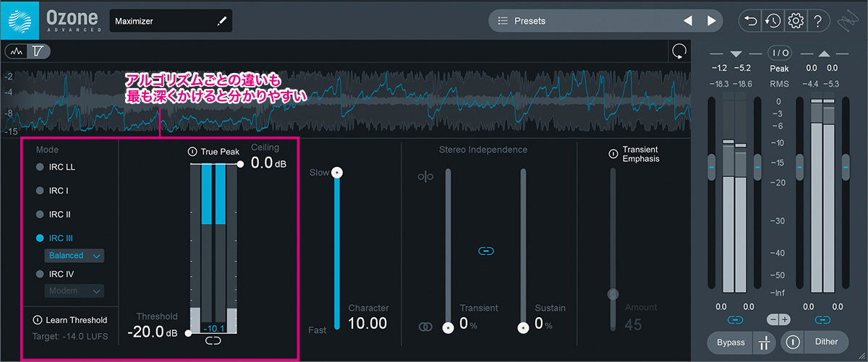This screenshot has height=362, width=868.
Task: Click the Target -14.0 LUFS value
Action: coord(69,337)
